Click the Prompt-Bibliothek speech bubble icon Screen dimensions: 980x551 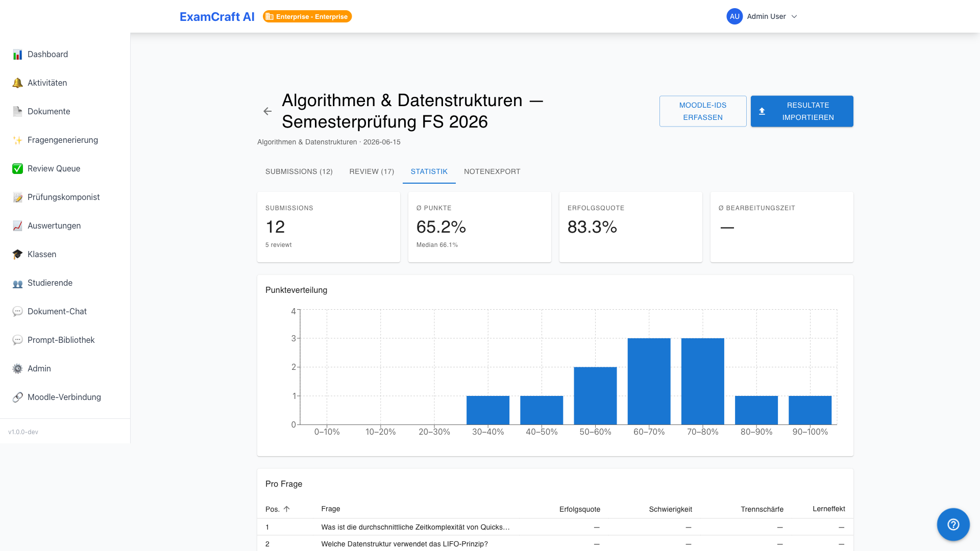point(17,340)
